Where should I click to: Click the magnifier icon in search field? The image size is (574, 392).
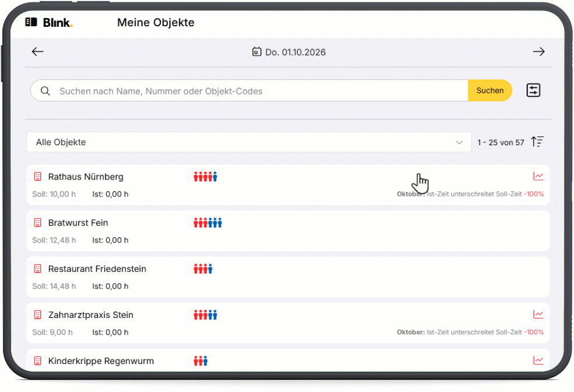[45, 91]
